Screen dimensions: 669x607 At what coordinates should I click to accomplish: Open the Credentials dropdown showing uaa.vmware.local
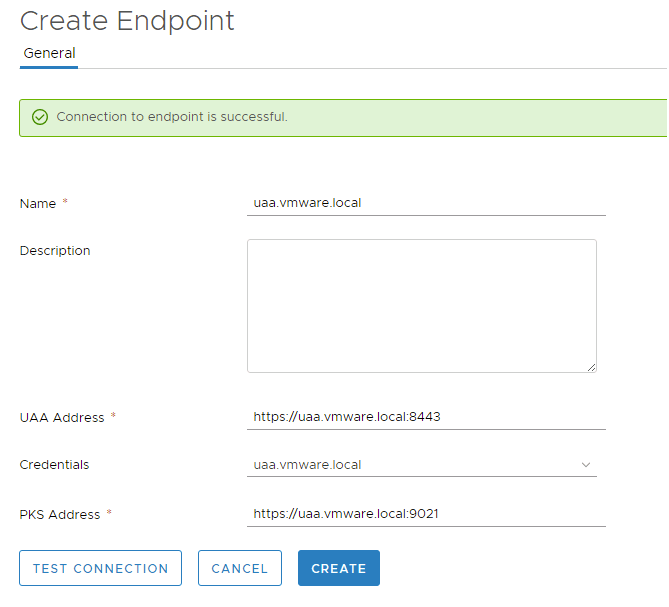420,465
